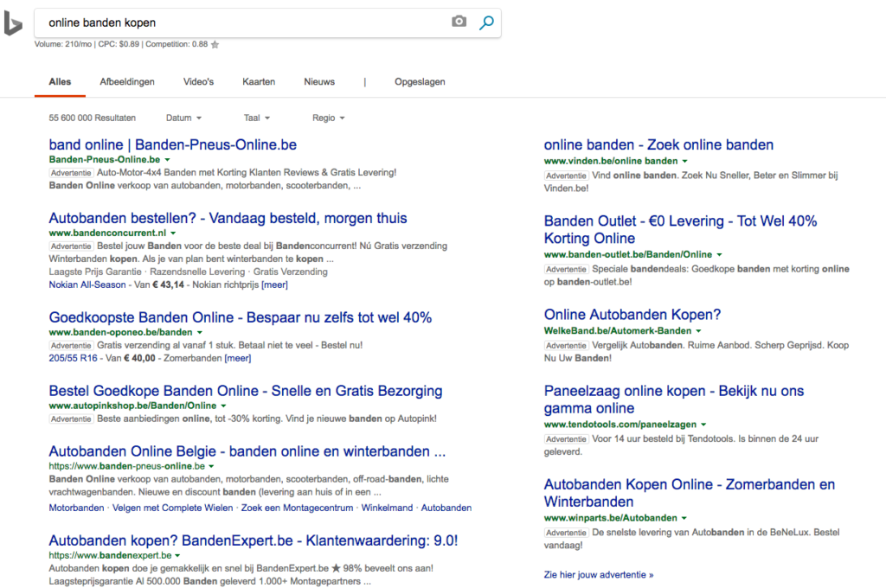The height and width of the screenshot is (588, 886).
Task: Click '55 600 000 Resultaten' count text
Action: [x=92, y=118]
